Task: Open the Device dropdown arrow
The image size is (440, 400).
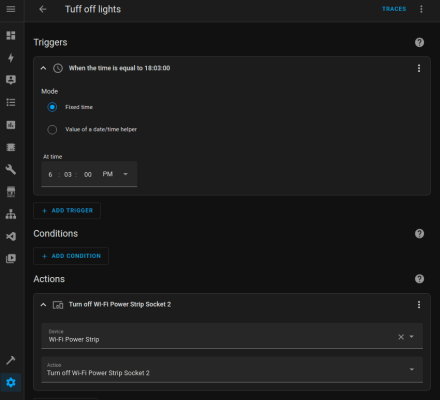Action: pos(412,337)
